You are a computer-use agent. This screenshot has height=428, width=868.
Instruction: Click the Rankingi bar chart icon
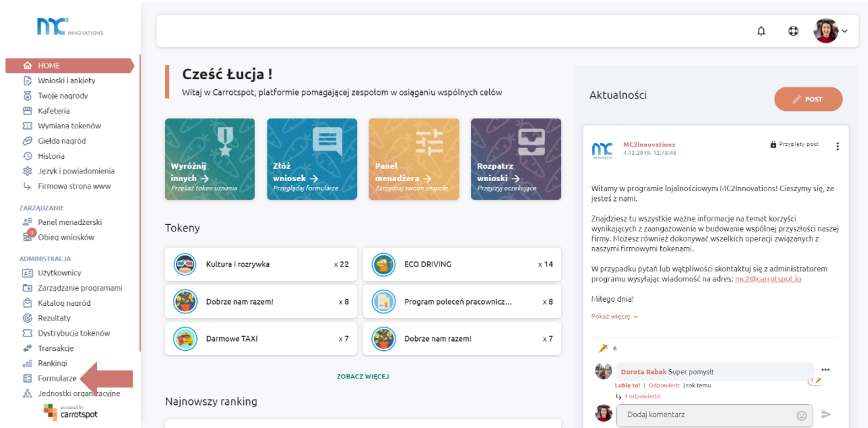click(28, 364)
